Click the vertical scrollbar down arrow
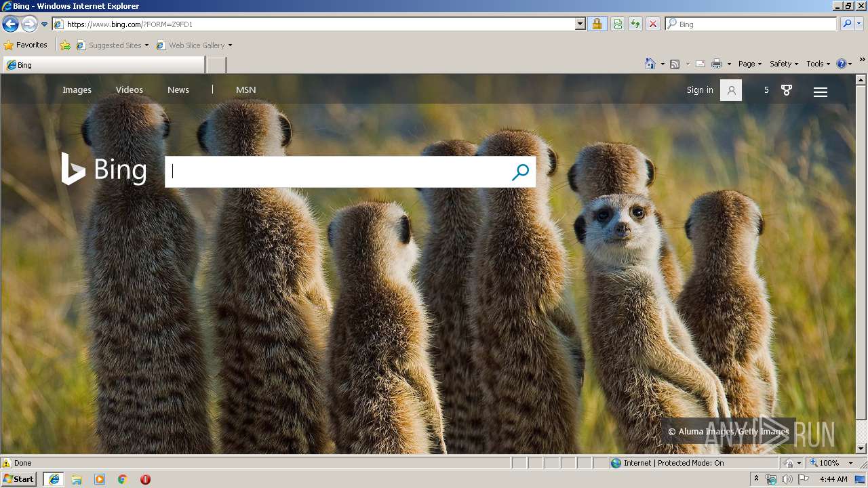Screen dimensions: 868x488 [x=861, y=448]
